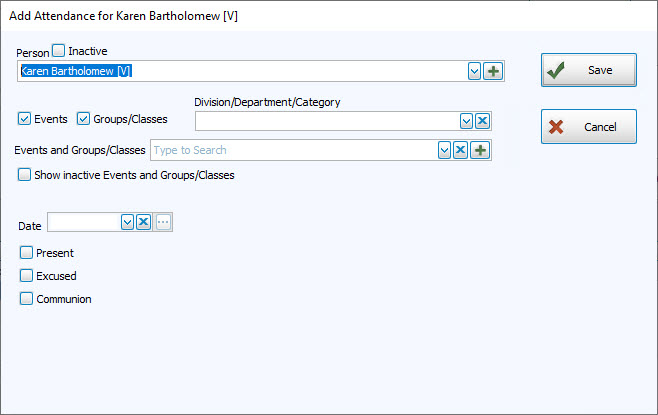Open the Division/Department/Category dropdown
658x415 pixels.
coord(465,121)
